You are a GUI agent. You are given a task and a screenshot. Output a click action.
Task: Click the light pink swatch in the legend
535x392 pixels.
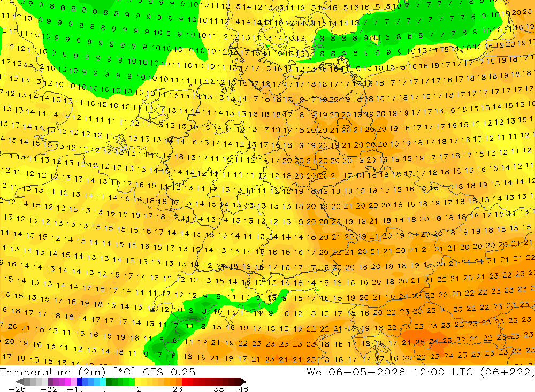pyautogui.click(x=73, y=381)
